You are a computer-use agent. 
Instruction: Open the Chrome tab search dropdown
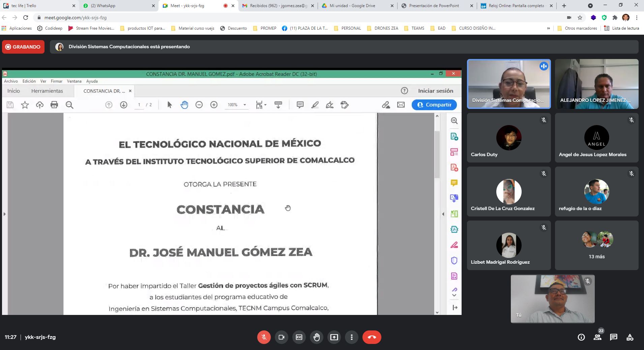tap(590, 6)
